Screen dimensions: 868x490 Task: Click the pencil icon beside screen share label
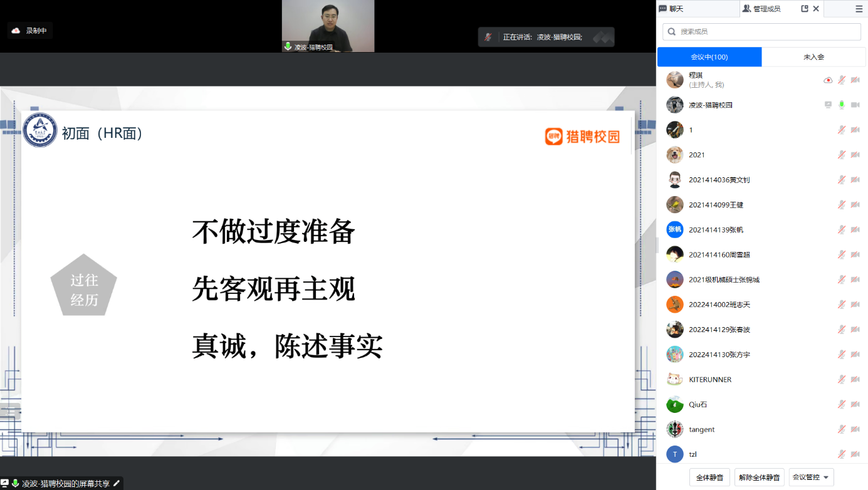116,484
